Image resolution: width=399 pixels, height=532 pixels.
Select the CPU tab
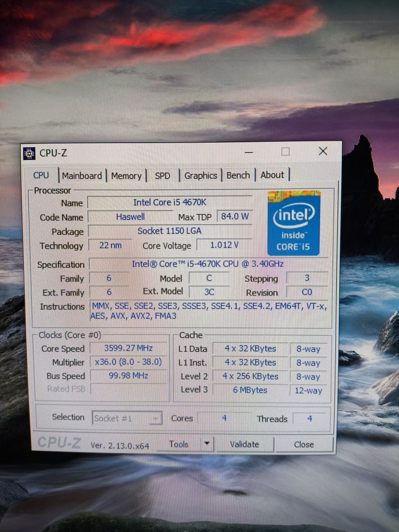coord(41,175)
